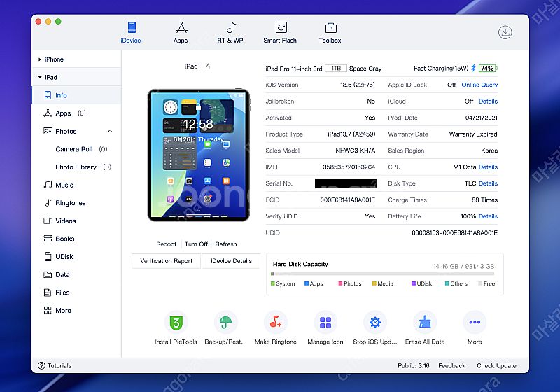Click the 74% battery indicator
The height and width of the screenshot is (392, 560).
[x=488, y=68]
